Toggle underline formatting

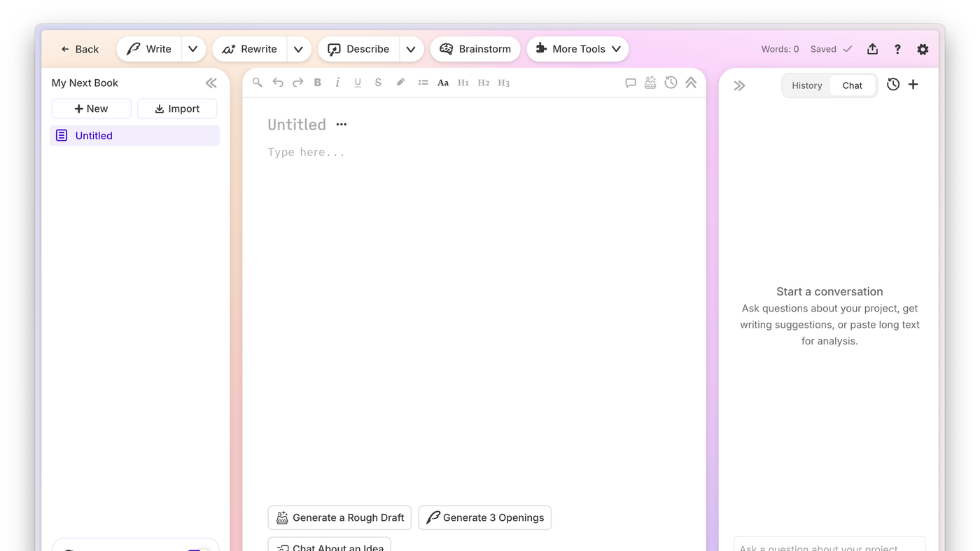click(x=358, y=83)
